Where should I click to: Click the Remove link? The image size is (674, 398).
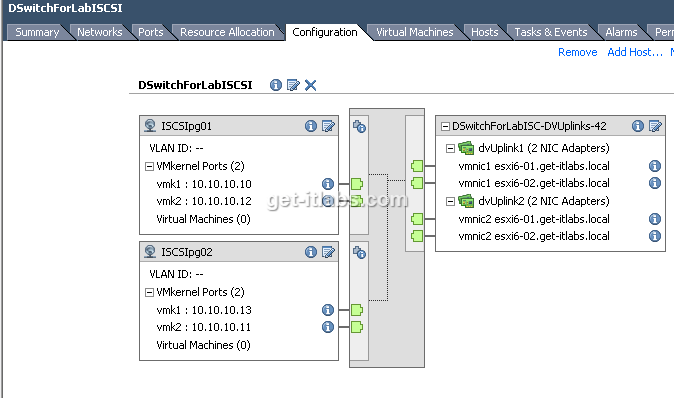(x=577, y=52)
